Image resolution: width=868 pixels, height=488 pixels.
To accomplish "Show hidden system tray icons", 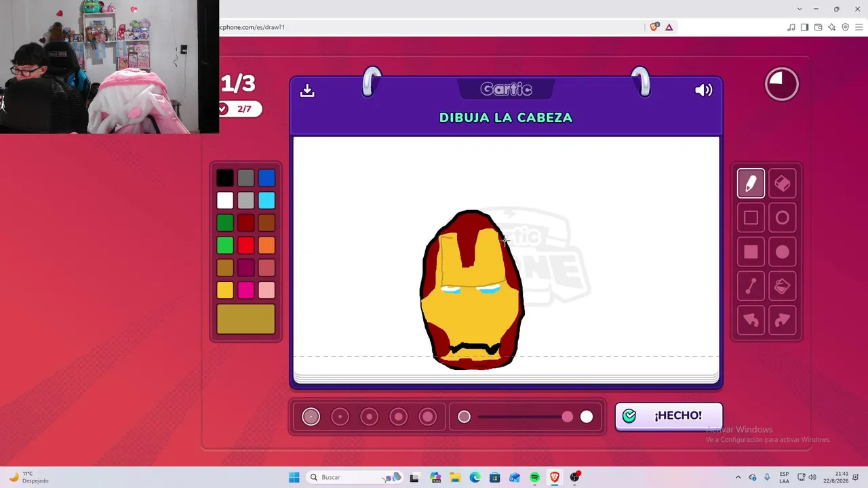I will (738, 477).
